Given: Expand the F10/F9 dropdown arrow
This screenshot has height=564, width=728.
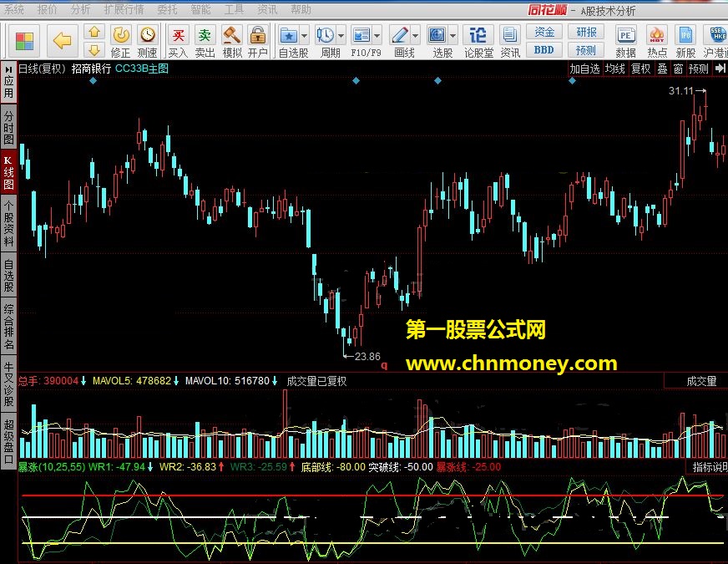Looking at the screenshot, I should coord(377,35).
